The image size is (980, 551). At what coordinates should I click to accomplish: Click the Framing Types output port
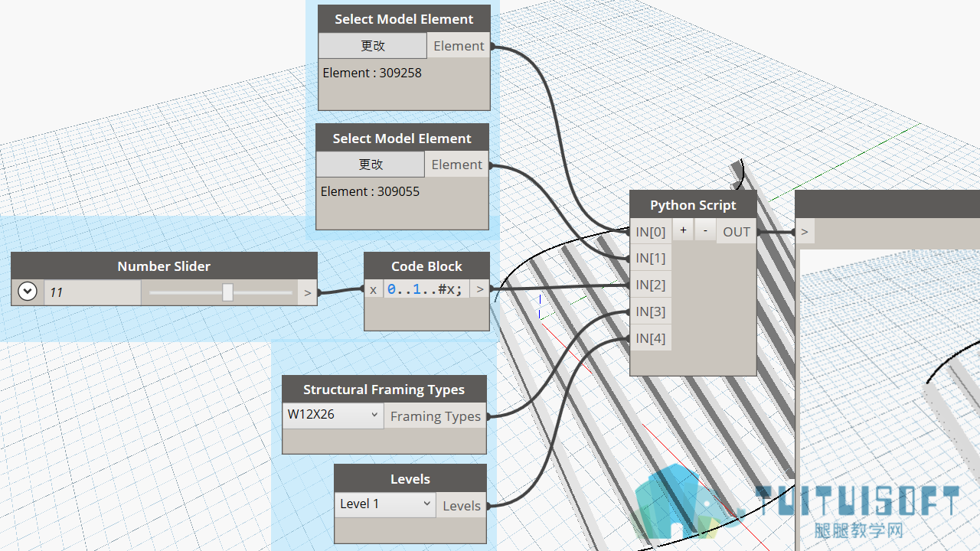pyautogui.click(x=435, y=416)
